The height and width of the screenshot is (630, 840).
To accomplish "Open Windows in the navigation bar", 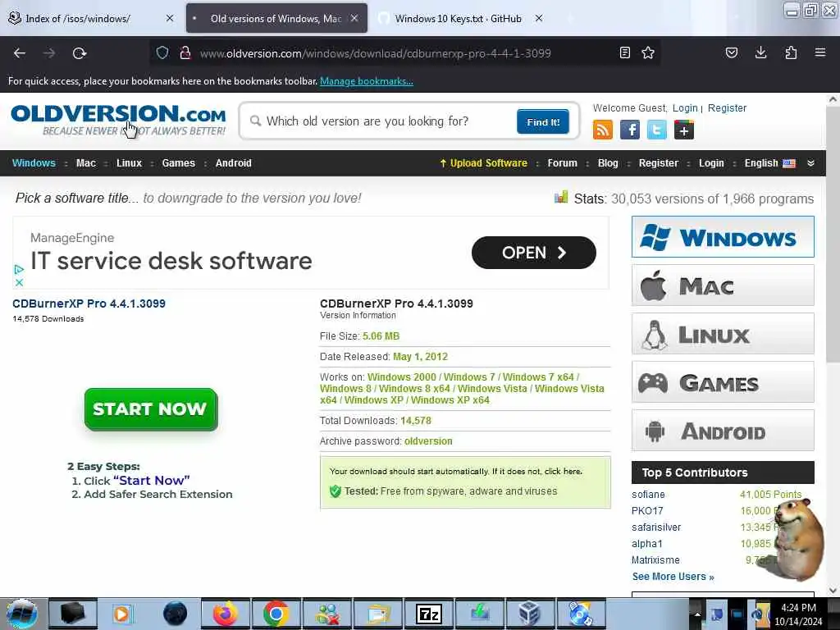I will [x=34, y=163].
